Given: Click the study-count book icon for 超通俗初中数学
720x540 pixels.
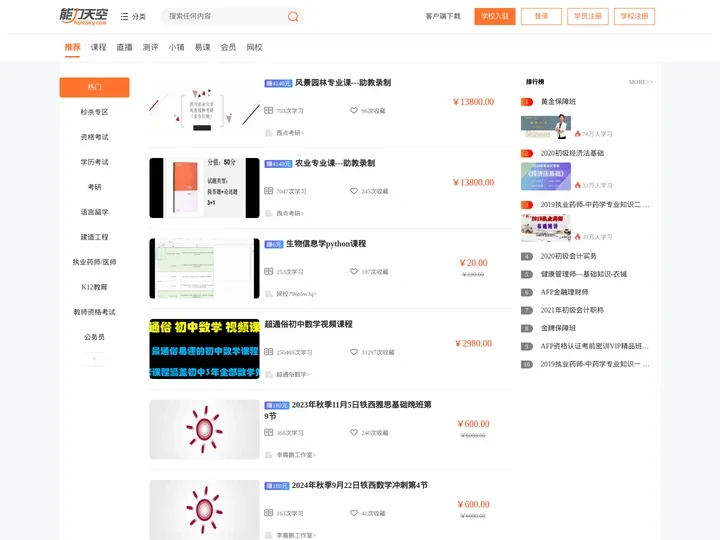Looking at the screenshot, I should point(269,352).
